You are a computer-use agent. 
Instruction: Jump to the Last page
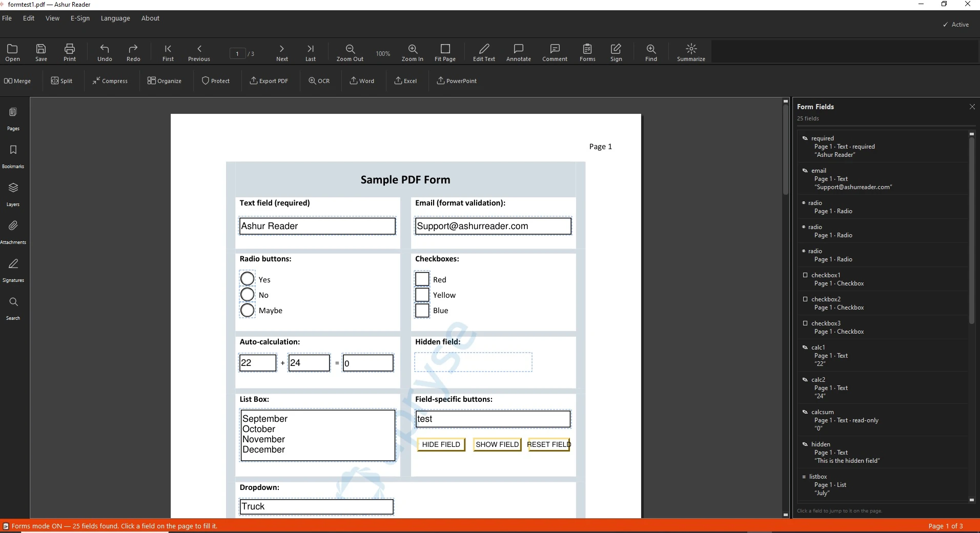point(311,52)
